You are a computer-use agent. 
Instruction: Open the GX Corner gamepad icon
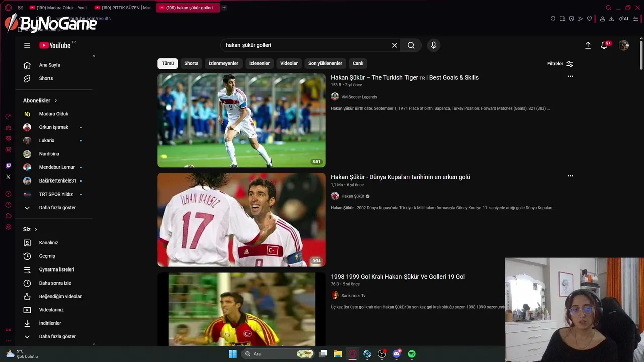click(x=20, y=8)
